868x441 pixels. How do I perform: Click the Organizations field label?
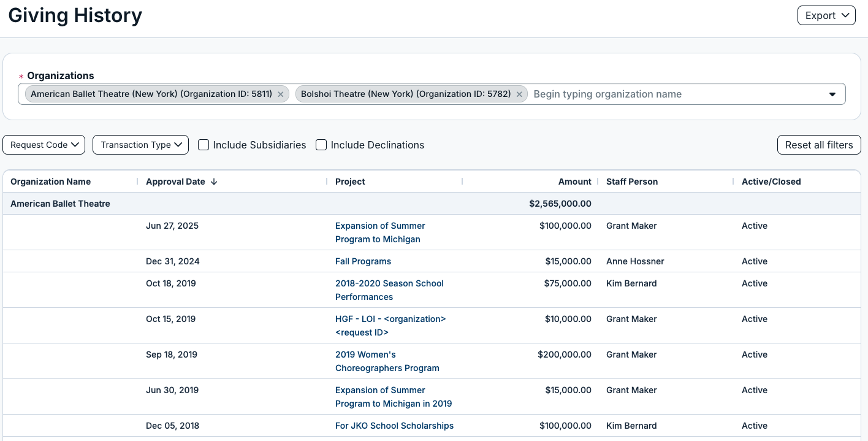click(61, 76)
